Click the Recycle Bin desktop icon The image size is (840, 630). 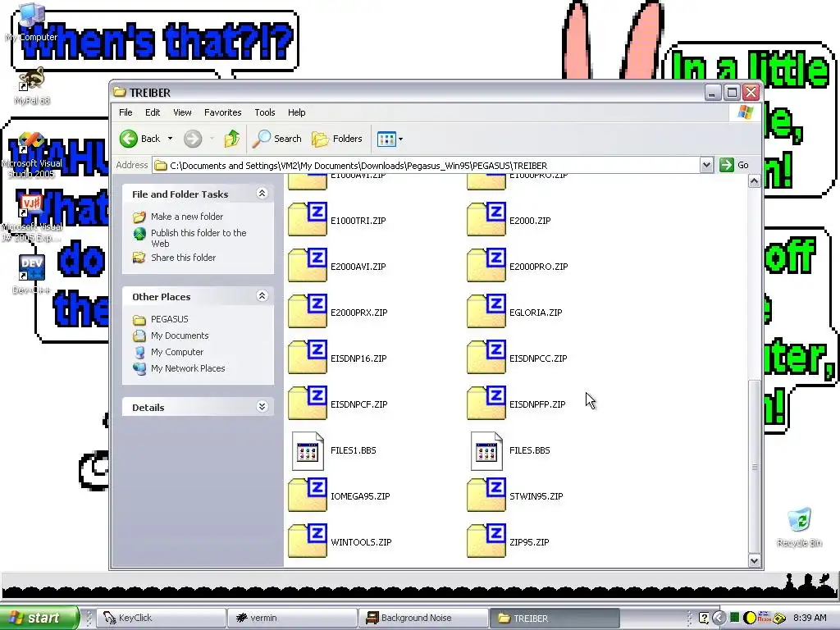tap(799, 527)
